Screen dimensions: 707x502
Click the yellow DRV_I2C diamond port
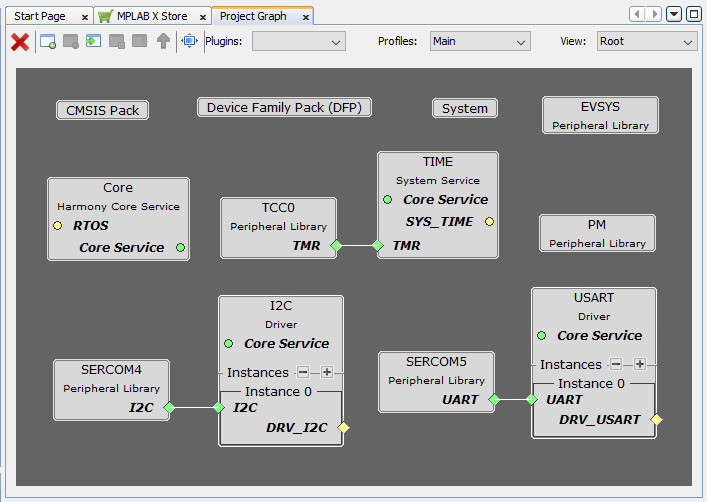[343, 427]
